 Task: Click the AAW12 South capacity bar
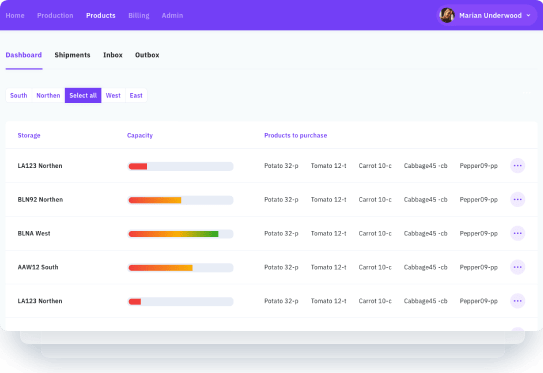coord(181,268)
